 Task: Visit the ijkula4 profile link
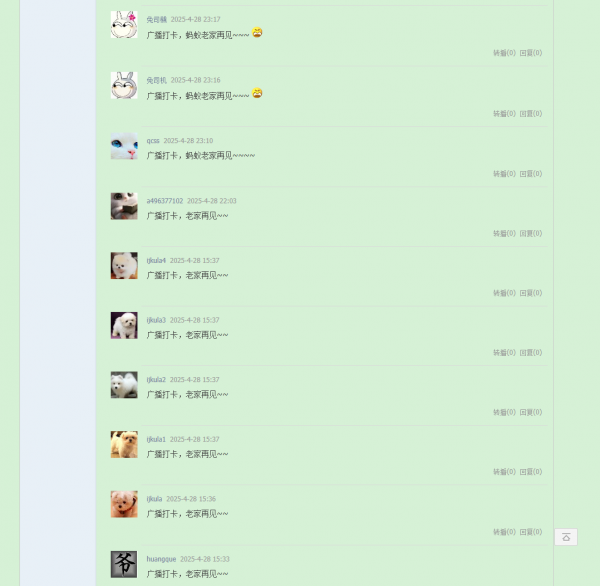click(x=156, y=261)
